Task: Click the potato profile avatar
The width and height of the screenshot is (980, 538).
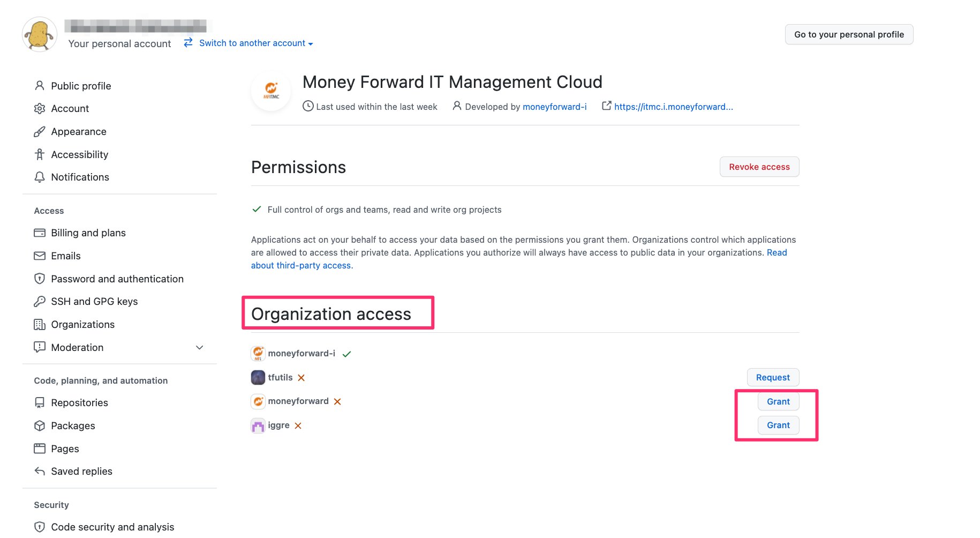Action: click(40, 34)
